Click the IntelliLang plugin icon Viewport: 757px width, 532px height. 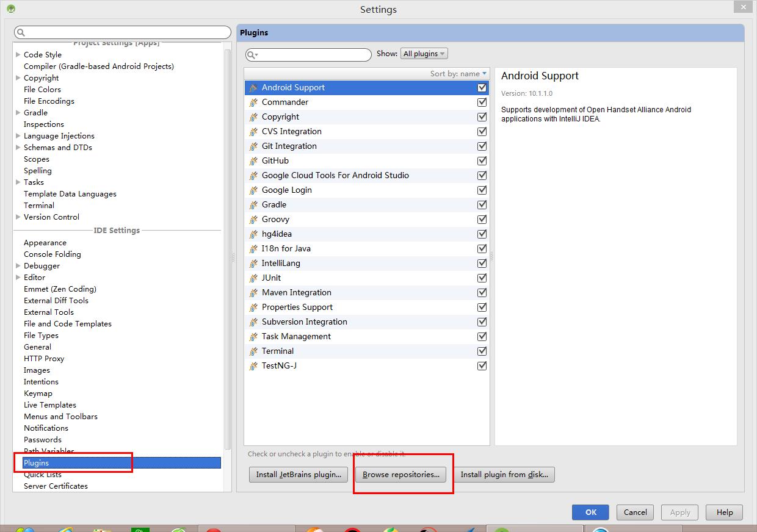(x=253, y=264)
